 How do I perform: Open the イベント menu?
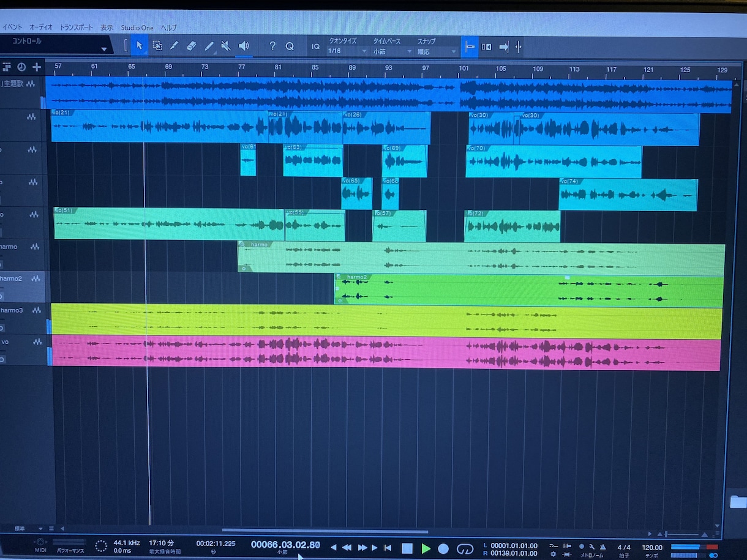point(12,28)
